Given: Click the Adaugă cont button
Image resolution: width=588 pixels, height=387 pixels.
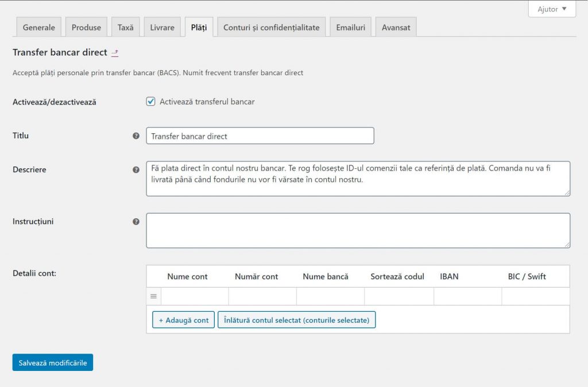Looking at the screenshot, I should pos(183,320).
